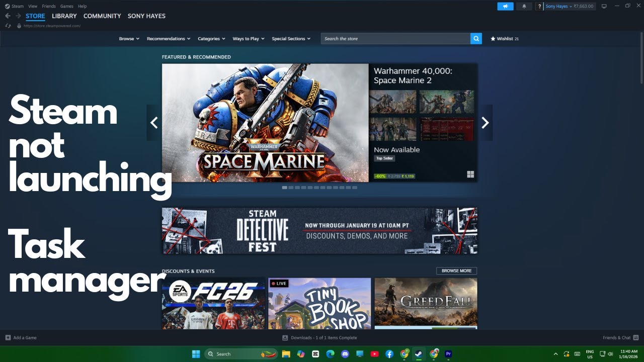Image resolution: width=644 pixels, height=362 pixels.
Task: Click the store search magnifier button
Action: coord(476,39)
